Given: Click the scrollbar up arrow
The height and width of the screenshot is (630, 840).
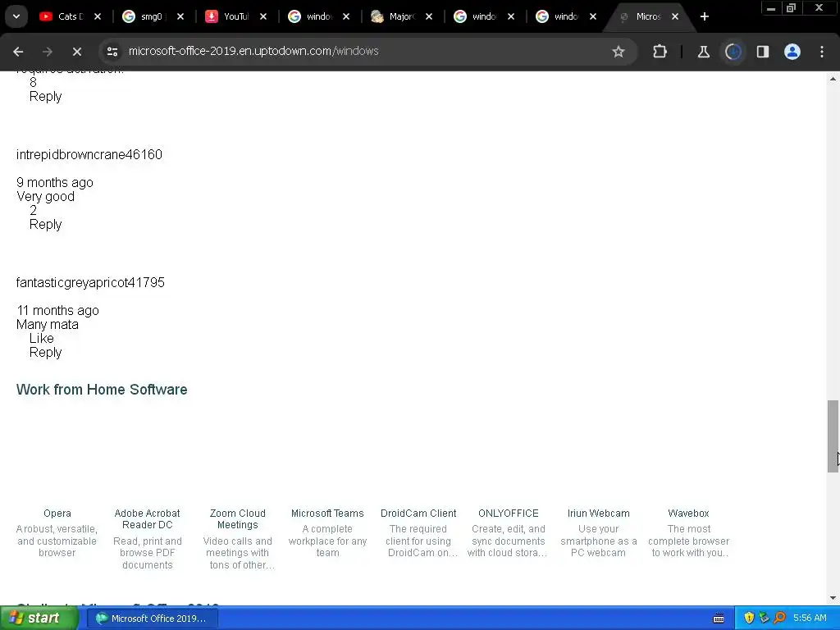Looking at the screenshot, I should click(x=833, y=79).
